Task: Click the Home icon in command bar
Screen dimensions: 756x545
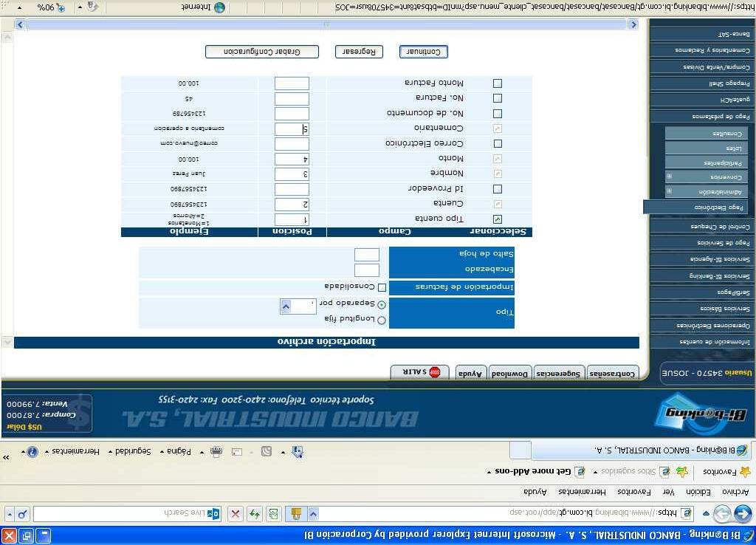Action: point(298,451)
